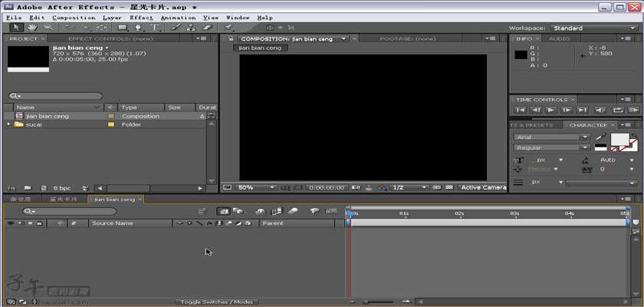
Task: Select the Brush tool
Action: click(x=176, y=28)
